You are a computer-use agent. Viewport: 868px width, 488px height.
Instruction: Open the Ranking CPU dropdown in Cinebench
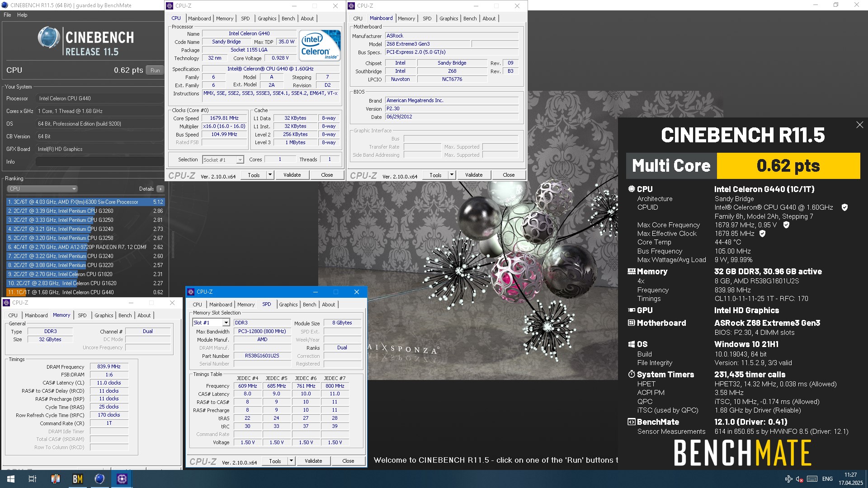(42, 189)
